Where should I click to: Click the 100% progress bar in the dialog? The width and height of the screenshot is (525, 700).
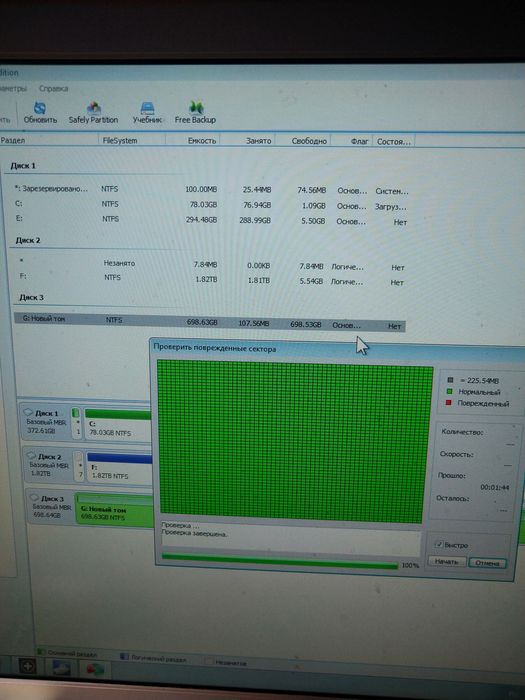(279, 562)
